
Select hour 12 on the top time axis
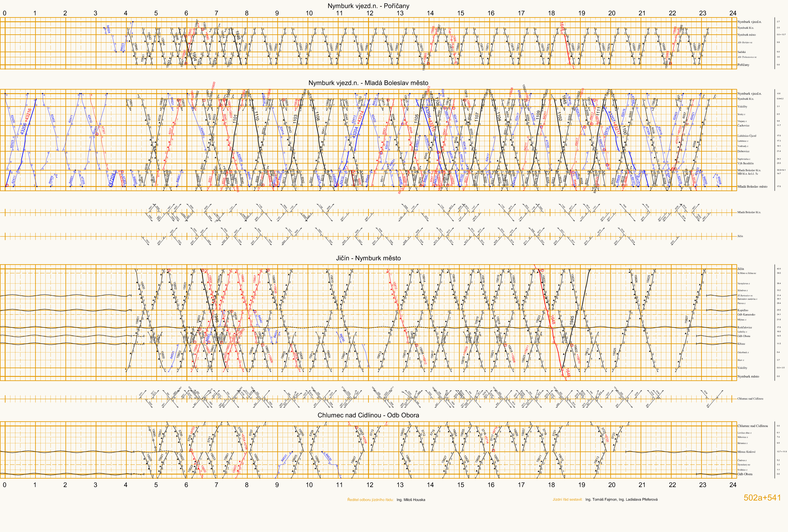click(x=370, y=13)
